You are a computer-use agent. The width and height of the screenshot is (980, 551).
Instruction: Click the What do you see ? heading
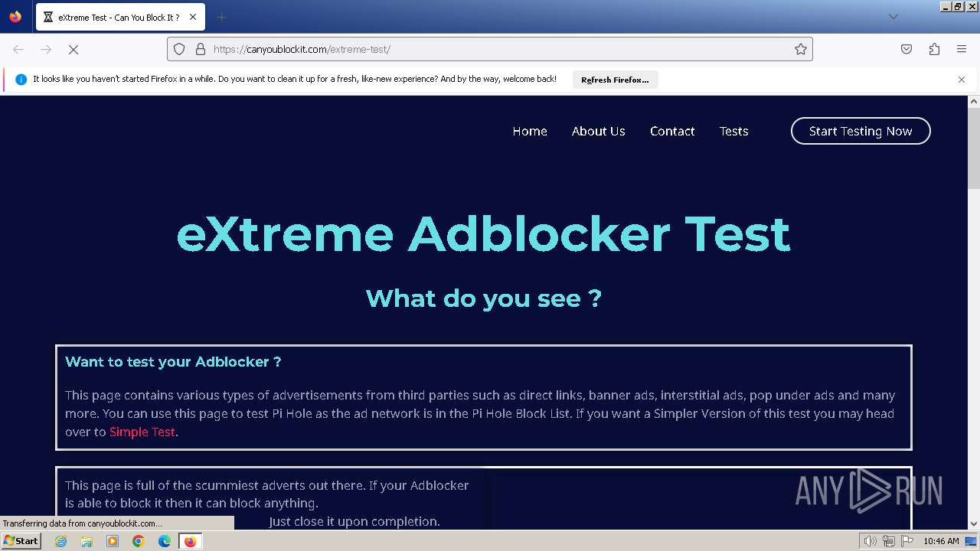point(483,298)
